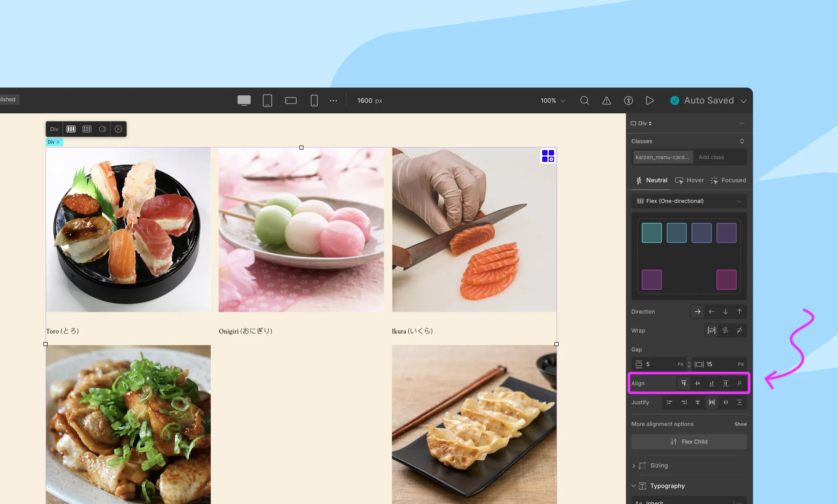This screenshot has width=838, height=504.
Task: Click the slate-blue third flex preview box
Action: tap(701, 233)
